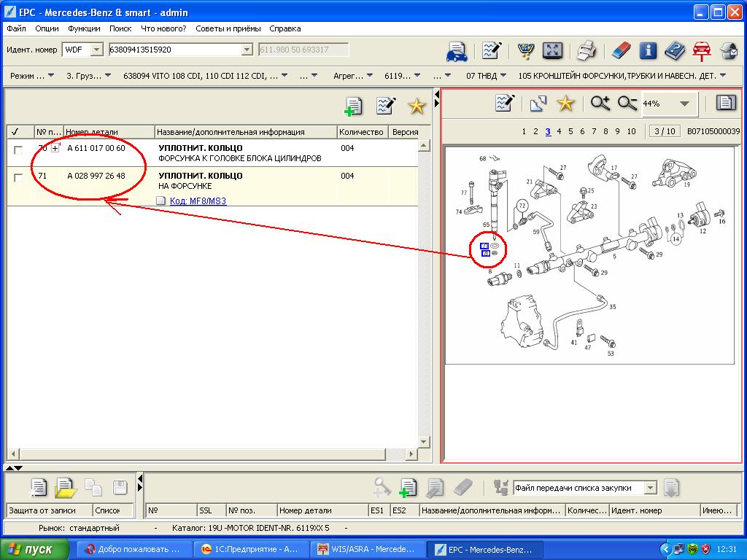Open the Режим dropdown in navigation bar

(32, 76)
